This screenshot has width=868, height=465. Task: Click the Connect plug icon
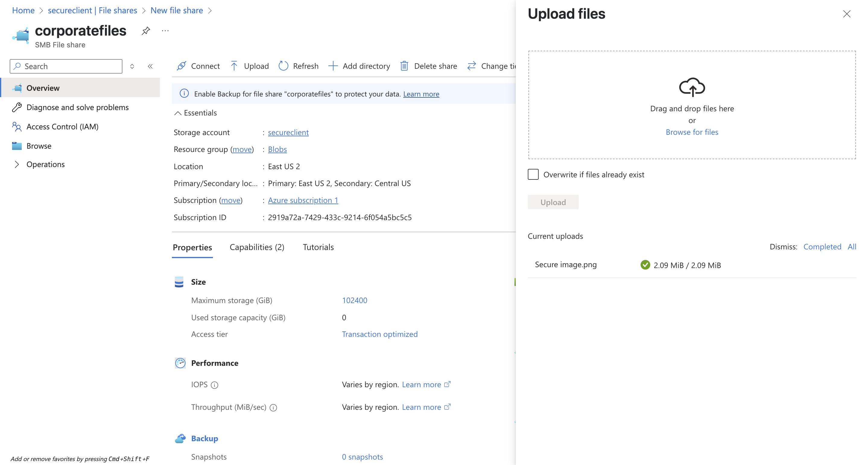tap(182, 66)
